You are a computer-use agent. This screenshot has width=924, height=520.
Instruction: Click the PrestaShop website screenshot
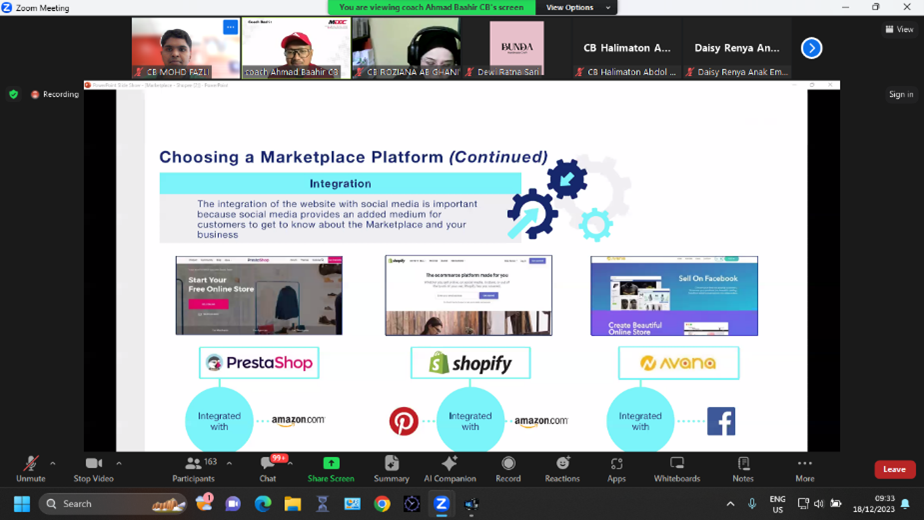click(259, 295)
